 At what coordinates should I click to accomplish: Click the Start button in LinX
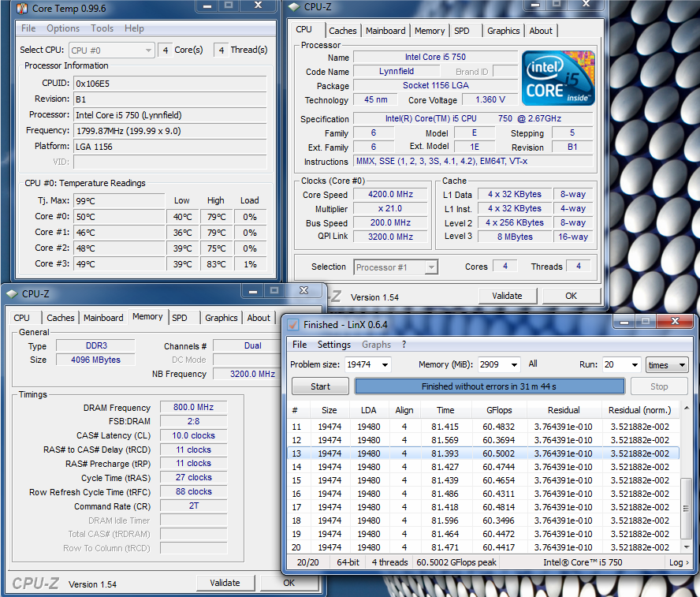tap(320, 386)
